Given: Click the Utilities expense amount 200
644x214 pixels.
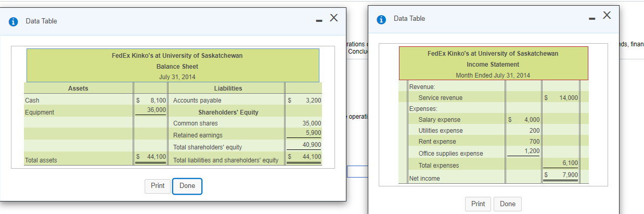Looking at the screenshot, I should click(535, 131).
